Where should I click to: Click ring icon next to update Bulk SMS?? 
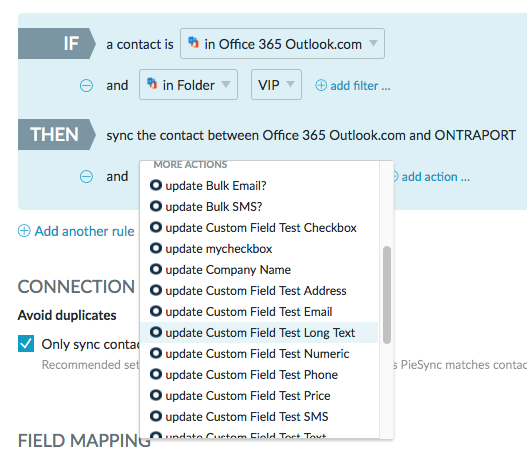click(x=156, y=206)
